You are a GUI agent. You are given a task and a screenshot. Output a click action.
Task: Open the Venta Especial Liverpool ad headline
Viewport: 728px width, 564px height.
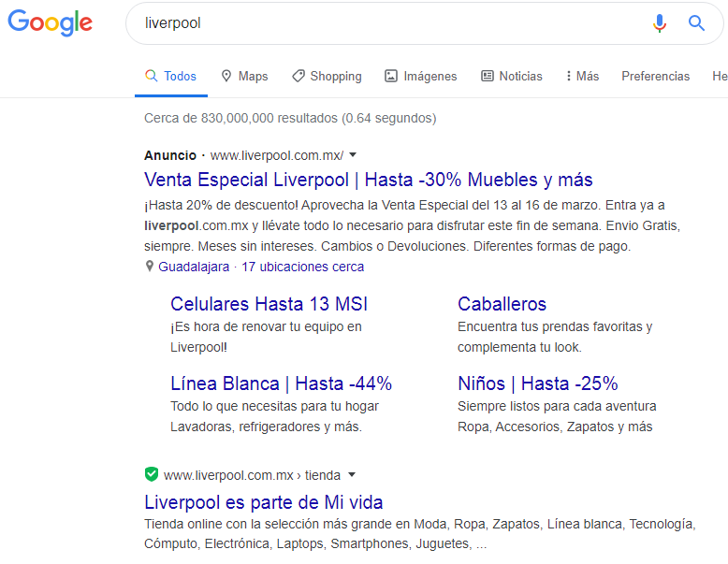(368, 180)
